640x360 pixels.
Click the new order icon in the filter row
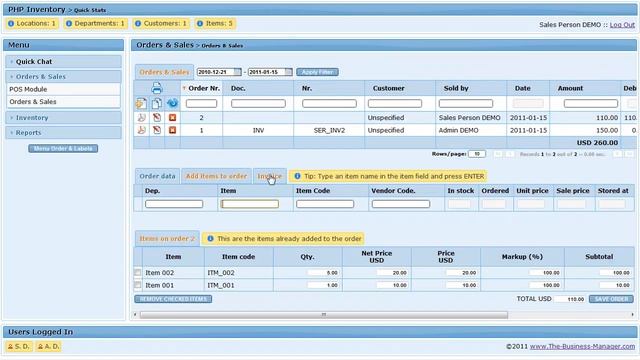coord(141,103)
